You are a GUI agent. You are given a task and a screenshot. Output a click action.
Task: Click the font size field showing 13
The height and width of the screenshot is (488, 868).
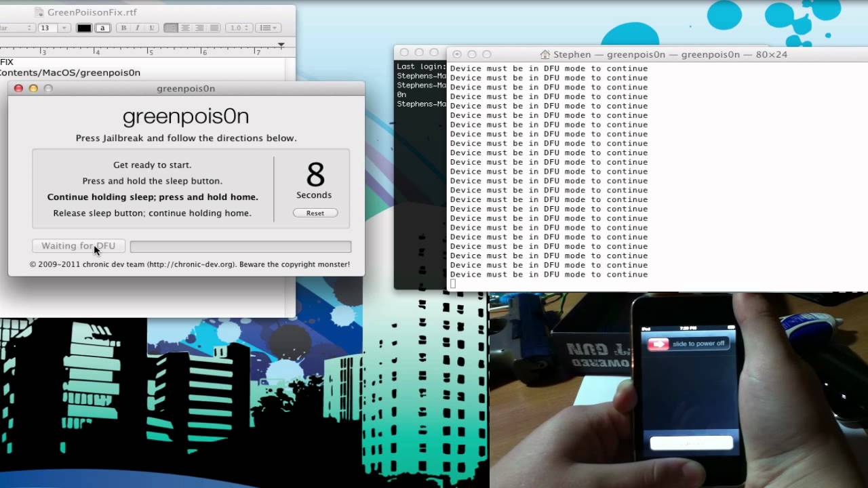[49, 28]
